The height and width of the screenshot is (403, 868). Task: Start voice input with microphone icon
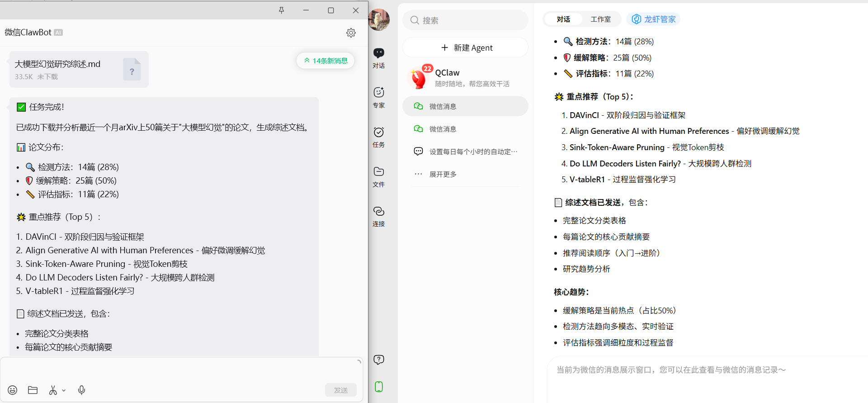tap(81, 390)
